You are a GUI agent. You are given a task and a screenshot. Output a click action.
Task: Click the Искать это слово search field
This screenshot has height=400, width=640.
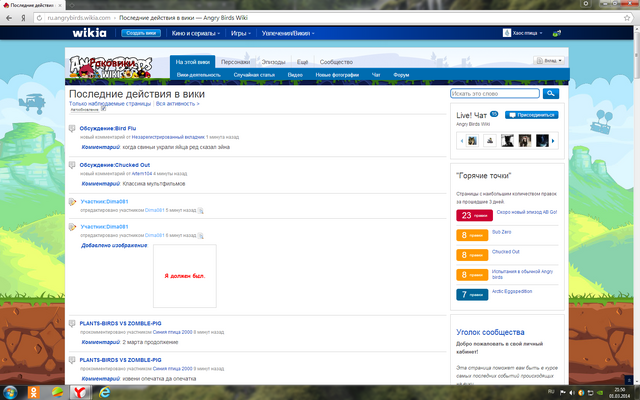click(495, 93)
